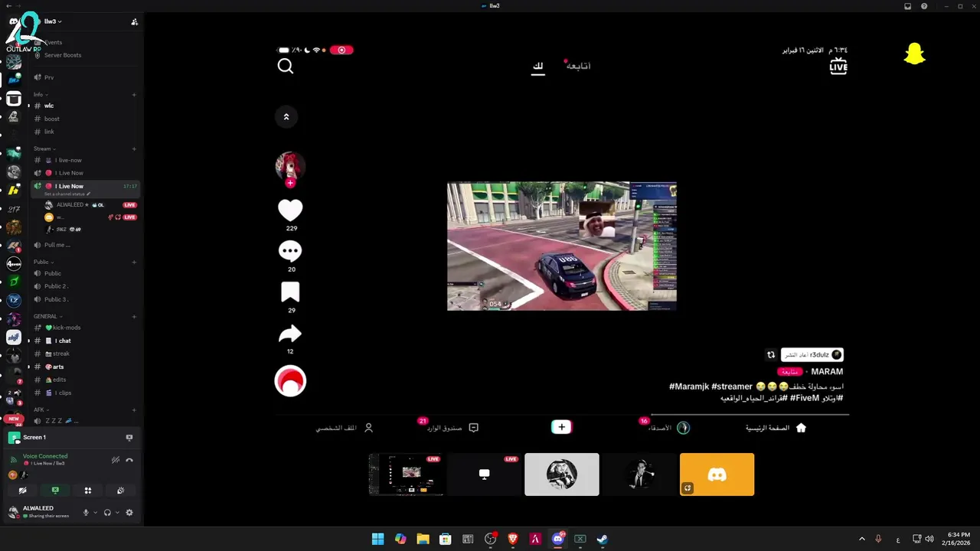Click the repost icon next to r3dulz
This screenshot has height=551, width=980.
pos(771,355)
